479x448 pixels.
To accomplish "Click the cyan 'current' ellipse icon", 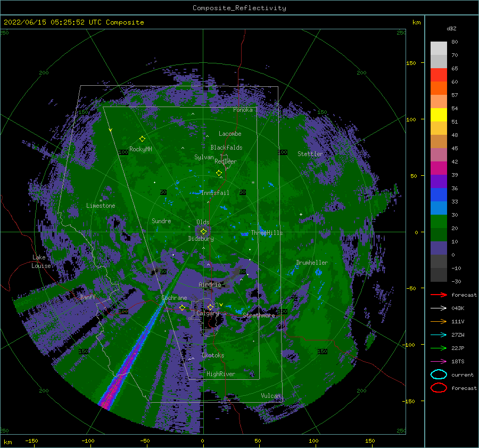I will tap(439, 374).
